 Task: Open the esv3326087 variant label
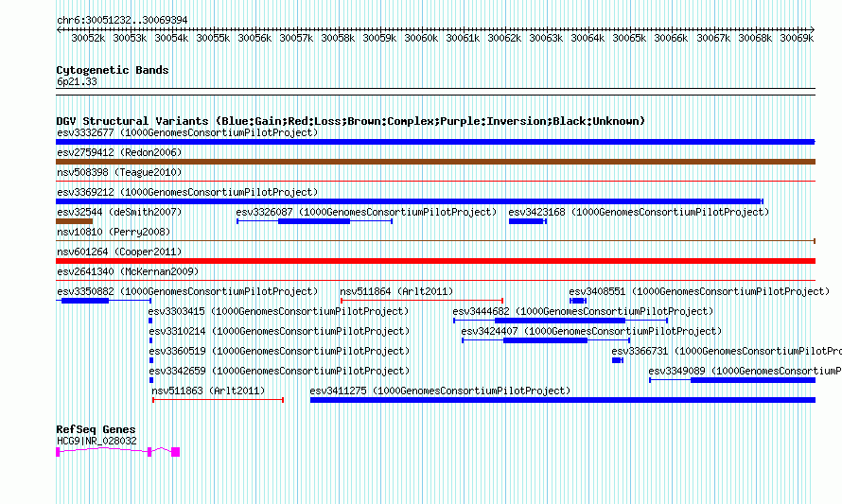tap(366, 212)
